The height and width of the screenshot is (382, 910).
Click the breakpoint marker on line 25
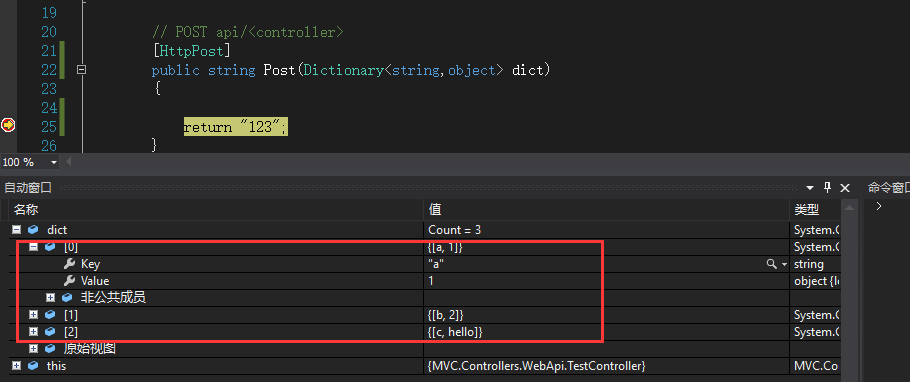8,125
